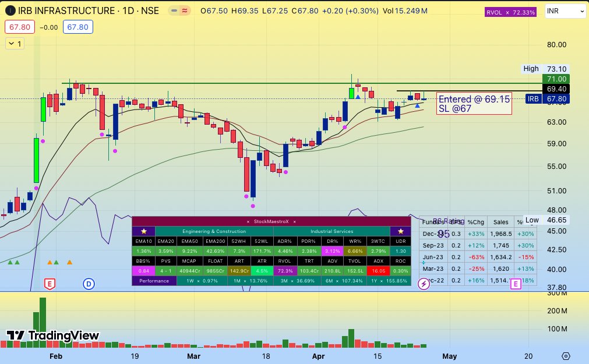This screenshot has width=589, height=364.
Task: Click the Low 46.65 label
Action: 545,220
